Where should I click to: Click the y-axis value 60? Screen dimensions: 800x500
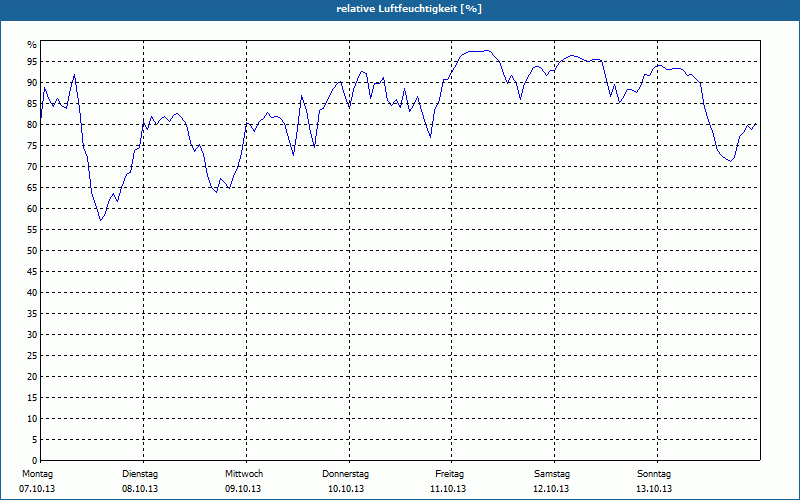pyautogui.click(x=32, y=209)
